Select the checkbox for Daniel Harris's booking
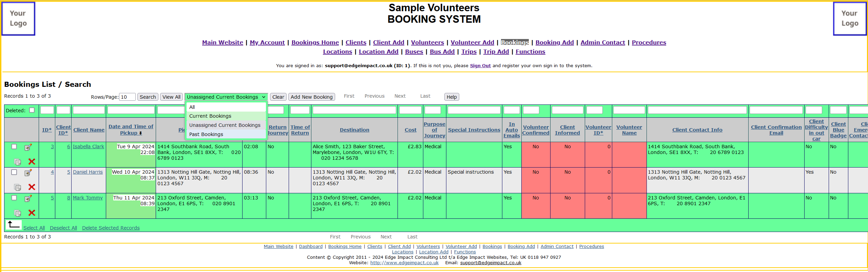Screen dimensions: 868x272 [14, 172]
